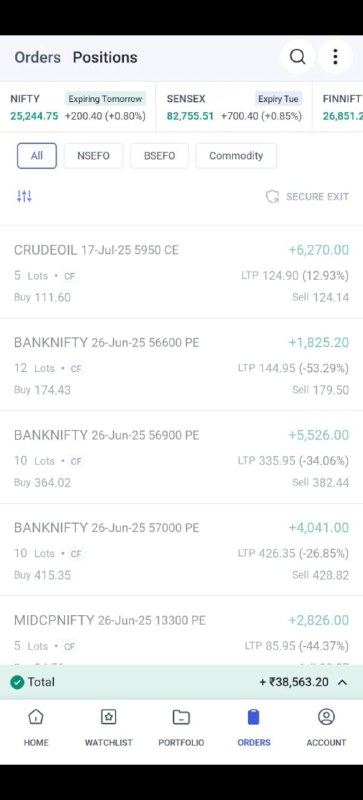This screenshot has width=363, height=800.
Task: Open the NIFTY index ticker
Action: [x=78, y=107]
